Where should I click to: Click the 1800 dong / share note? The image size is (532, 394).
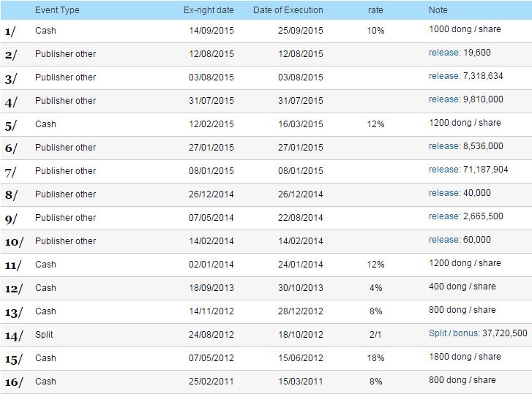(x=465, y=357)
